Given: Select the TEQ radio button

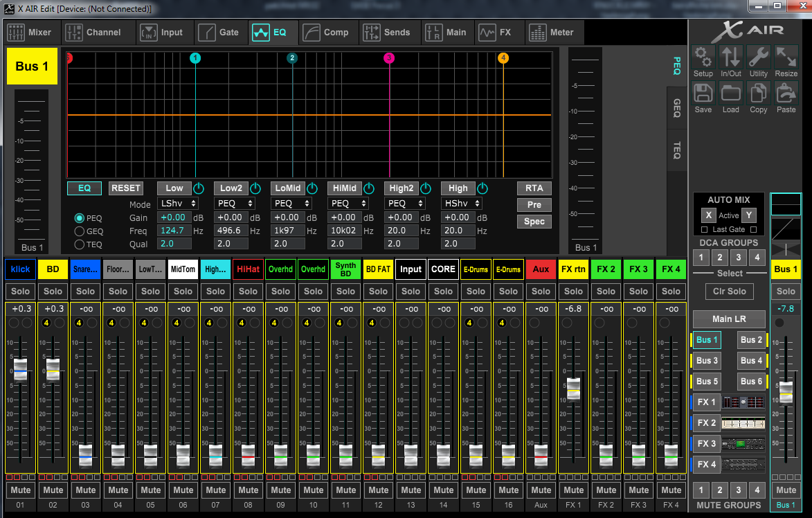Looking at the screenshot, I should coord(79,244).
